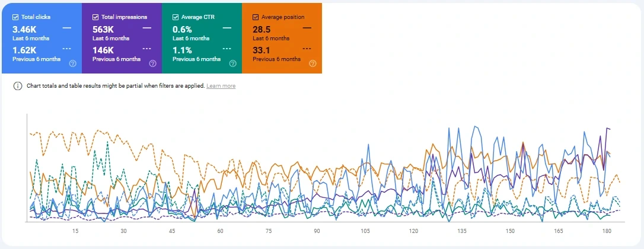Click the 90 label on chart axis
644x249 pixels.
[x=317, y=231]
